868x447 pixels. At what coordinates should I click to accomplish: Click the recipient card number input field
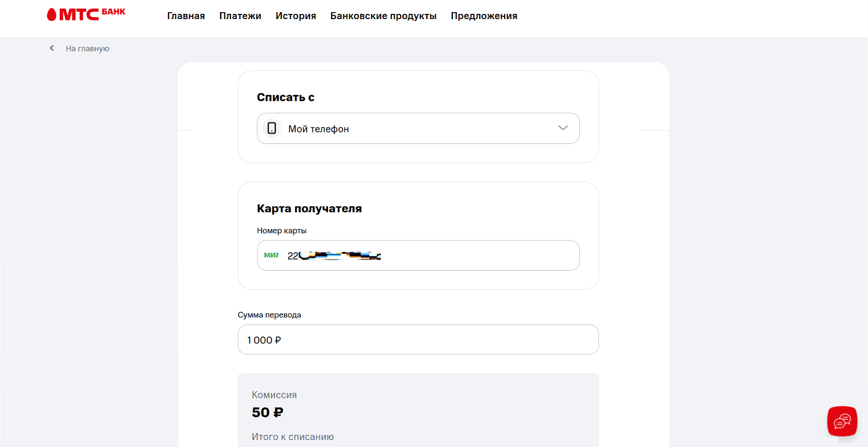(418, 255)
